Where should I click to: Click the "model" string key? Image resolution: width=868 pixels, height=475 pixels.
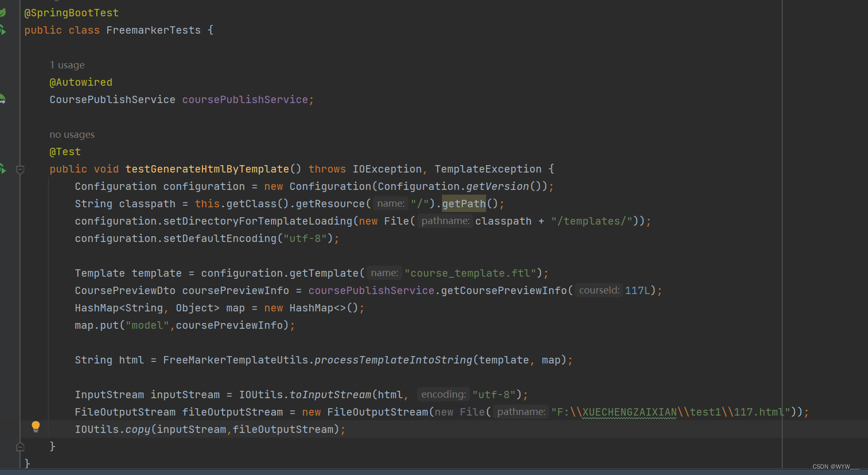pyautogui.click(x=147, y=325)
